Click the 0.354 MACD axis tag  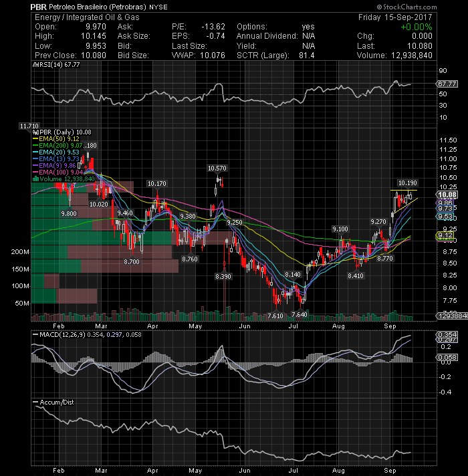click(446, 334)
